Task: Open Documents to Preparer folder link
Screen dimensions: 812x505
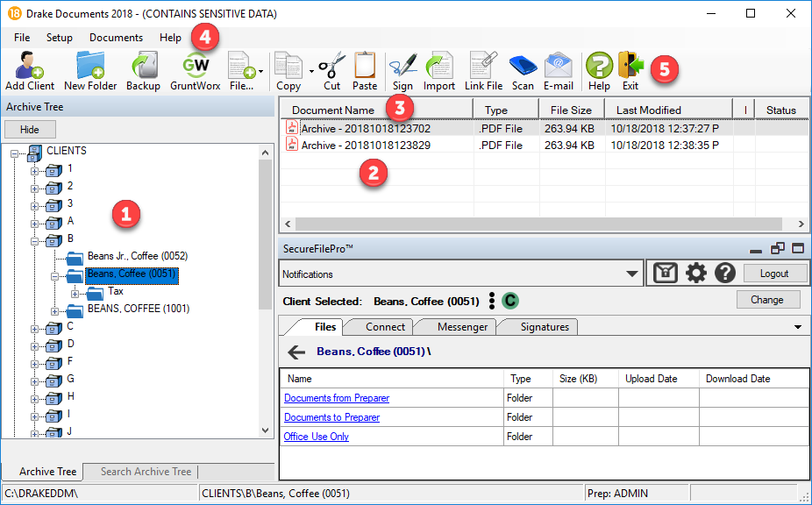Action: 332,417
